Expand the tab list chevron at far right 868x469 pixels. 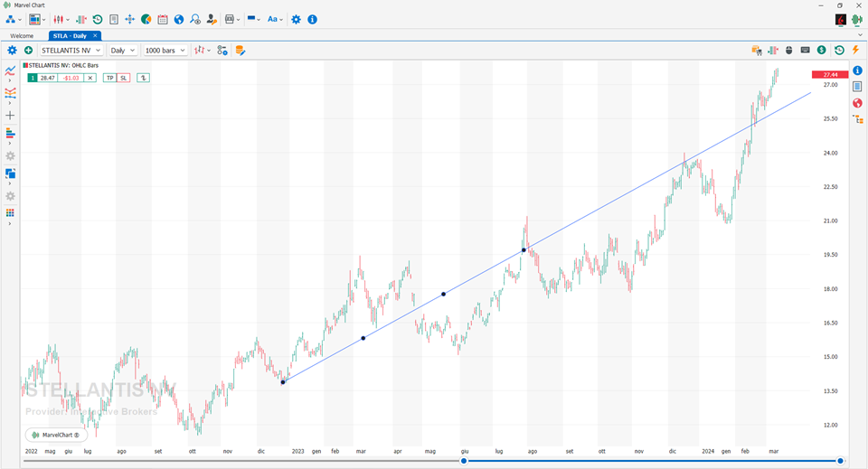click(x=860, y=35)
